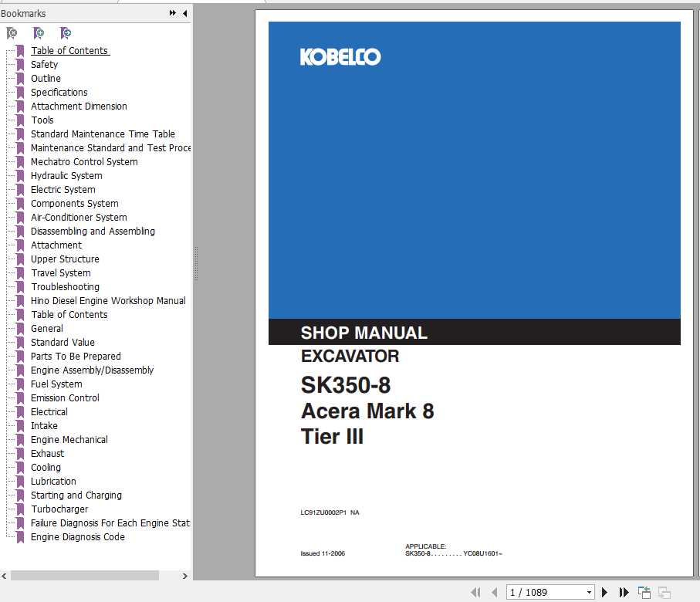Screen dimensions: 700x602
Task: Jump to the last page
Action: pyautogui.click(x=624, y=592)
